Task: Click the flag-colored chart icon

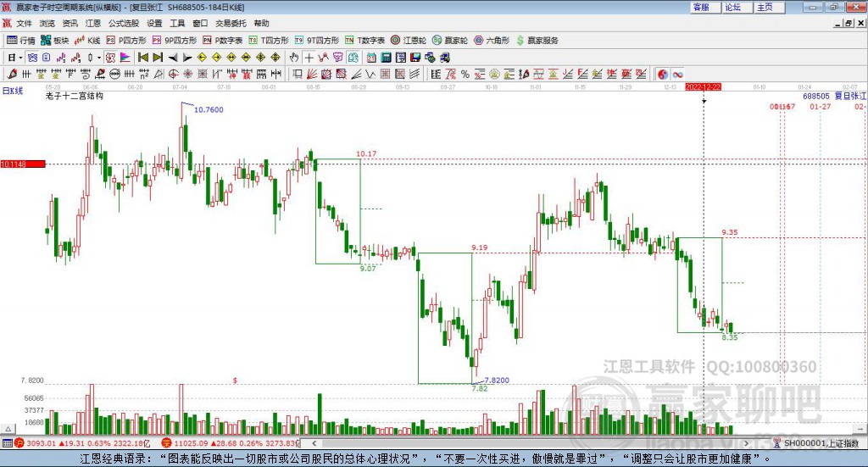Action: pos(125,58)
